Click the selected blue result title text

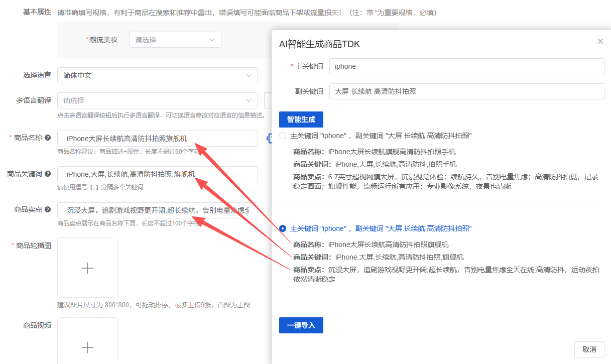pos(381,228)
